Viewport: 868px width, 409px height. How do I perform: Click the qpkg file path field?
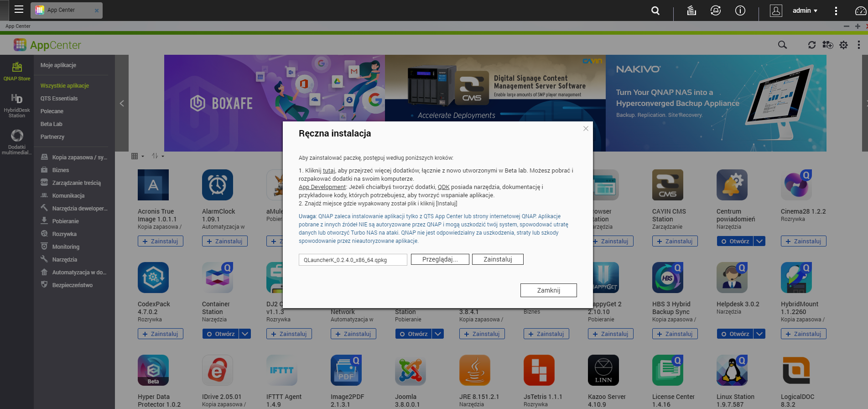click(x=353, y=260)
